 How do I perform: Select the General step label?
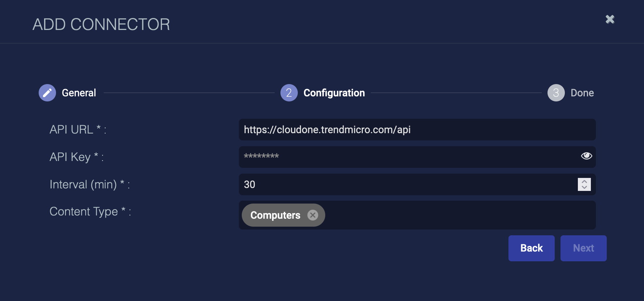[79, 93]
